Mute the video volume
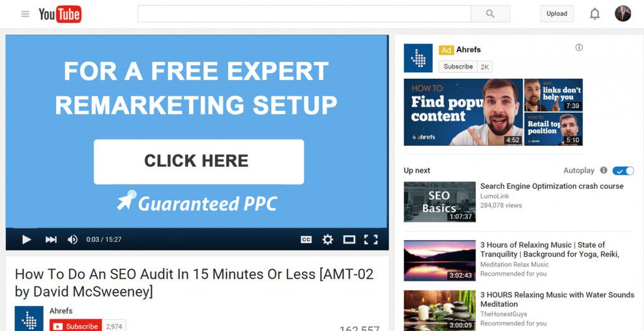Image resolution: width=644 pixels, height=331 pixels. pos(73,239)
